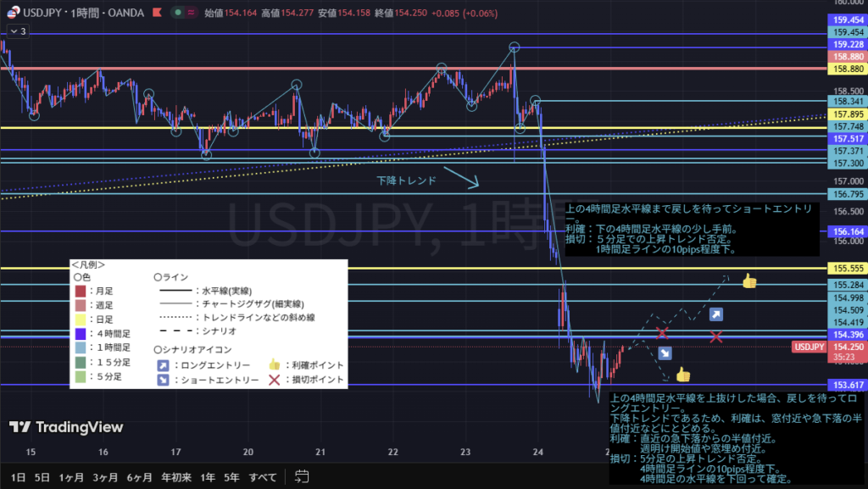Click the lower thumbs-up take-profit icon near 153.617

(682, 374)
